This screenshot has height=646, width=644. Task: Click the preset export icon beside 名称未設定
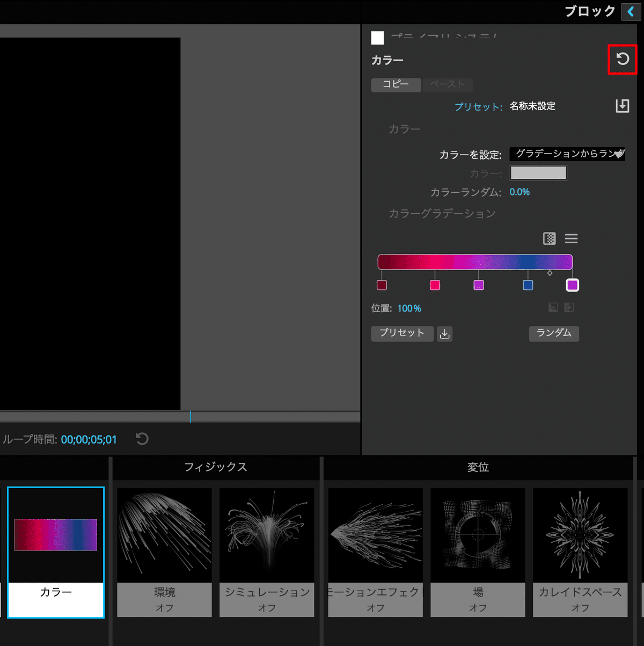[622, 106]
